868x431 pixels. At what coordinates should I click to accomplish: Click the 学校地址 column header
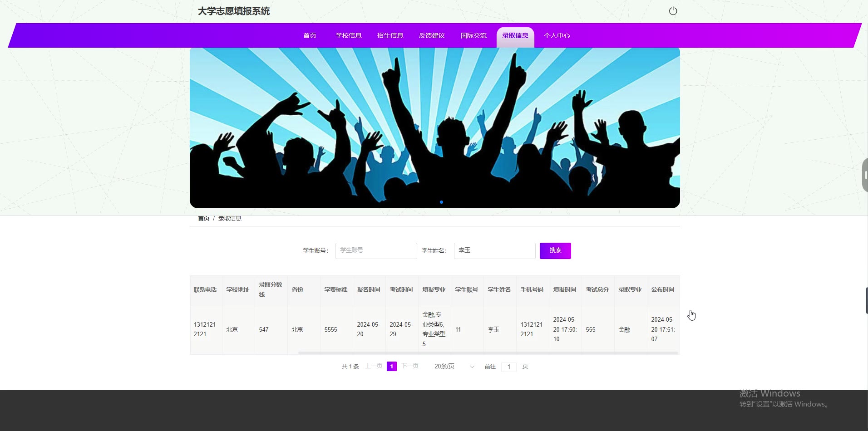click(x=238, y=289)
